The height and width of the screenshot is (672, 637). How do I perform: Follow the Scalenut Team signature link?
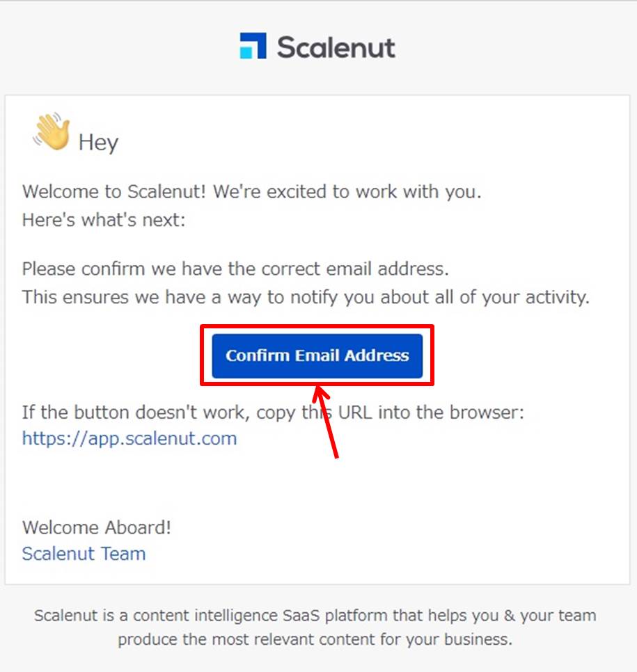point(84,553)
